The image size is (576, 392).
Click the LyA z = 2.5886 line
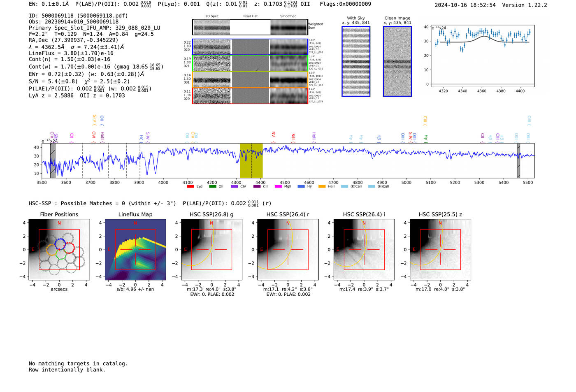click(77, 95)
